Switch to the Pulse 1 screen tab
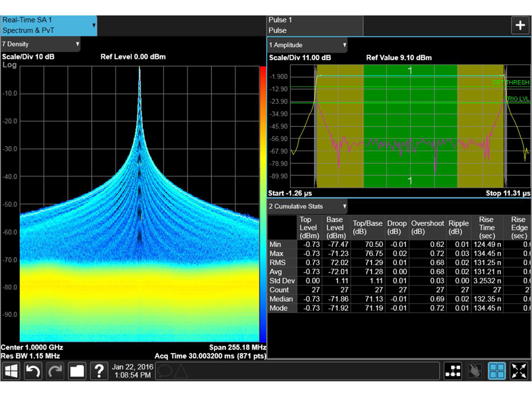The height and width of the screenshot is (399, 532). tap(314, 25)
